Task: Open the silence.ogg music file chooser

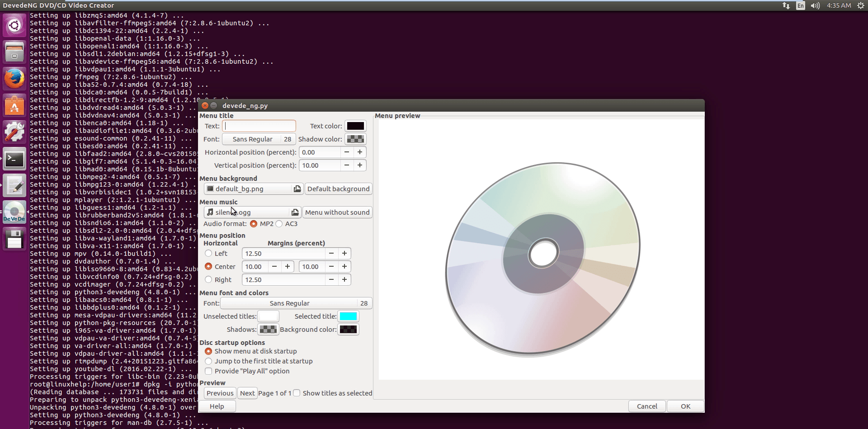Action: (x=252, y=212)
